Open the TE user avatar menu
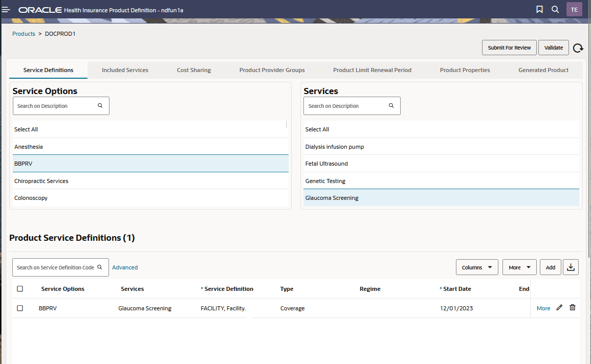The width and height of the screenshot is (591, 364). [574, 9]
